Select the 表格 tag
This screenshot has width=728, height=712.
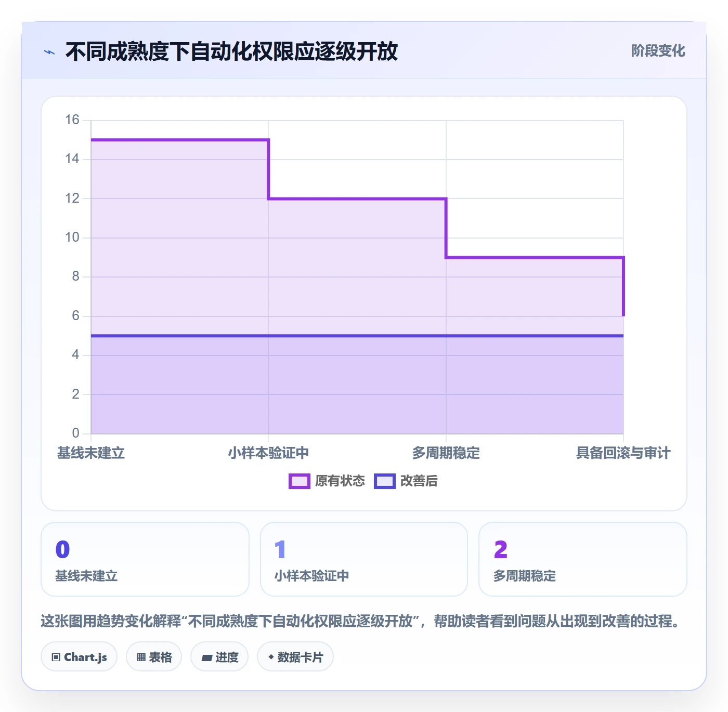154,657
